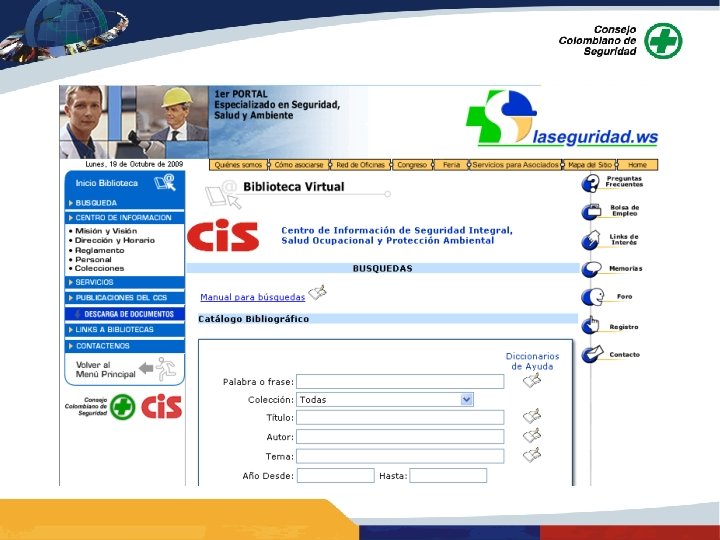Screen dimensions: 720x540
Task: Click the Misión y Visión sidebar link
Action: click(x=106, y=231)
